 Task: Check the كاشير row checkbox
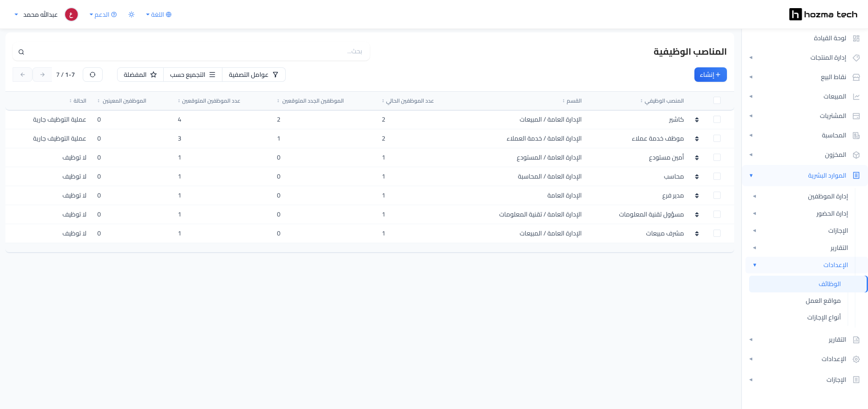[717, 119]
